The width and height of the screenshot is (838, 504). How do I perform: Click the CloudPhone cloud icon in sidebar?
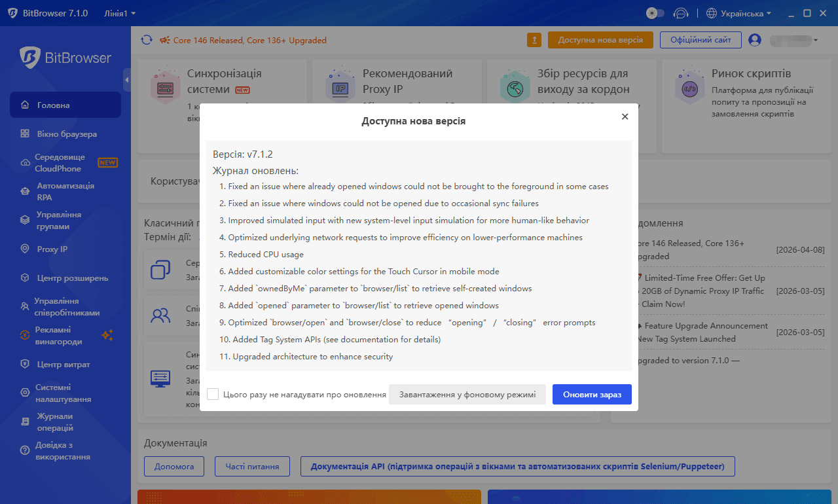click(25, 163)
